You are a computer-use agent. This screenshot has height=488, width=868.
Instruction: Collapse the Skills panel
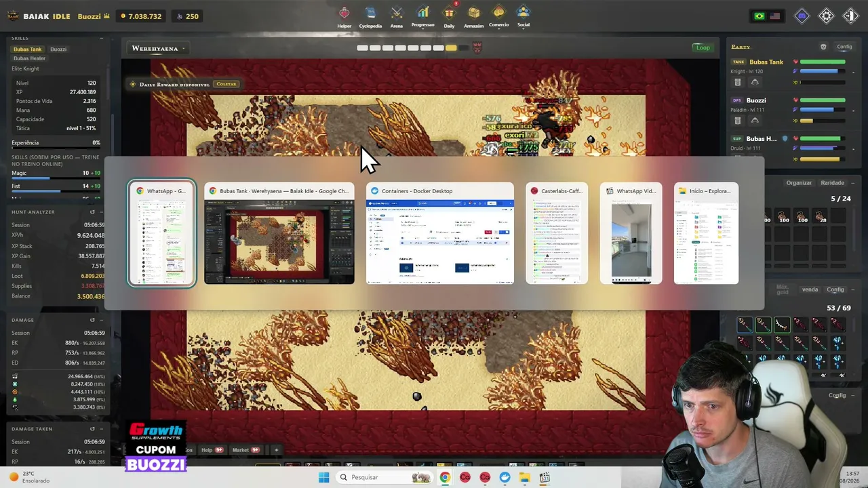click(102, 39)
